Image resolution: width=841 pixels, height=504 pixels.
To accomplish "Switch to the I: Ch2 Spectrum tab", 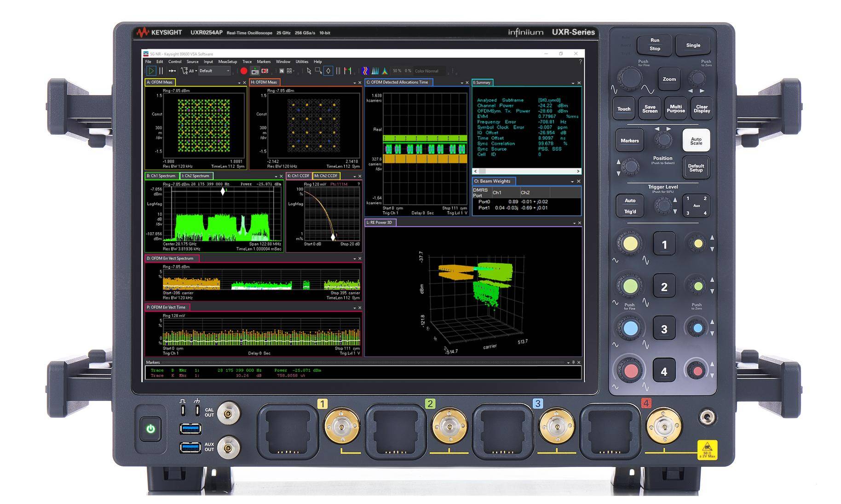I will tap(196, 176).
